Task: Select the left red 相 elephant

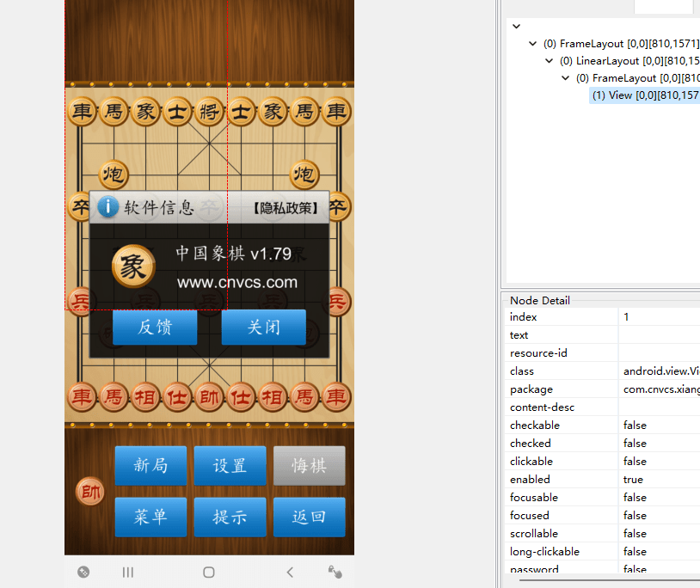Action: (x=145, y=397)
